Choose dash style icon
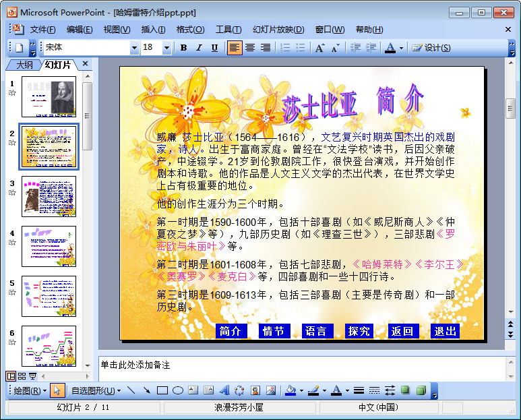 374,390
